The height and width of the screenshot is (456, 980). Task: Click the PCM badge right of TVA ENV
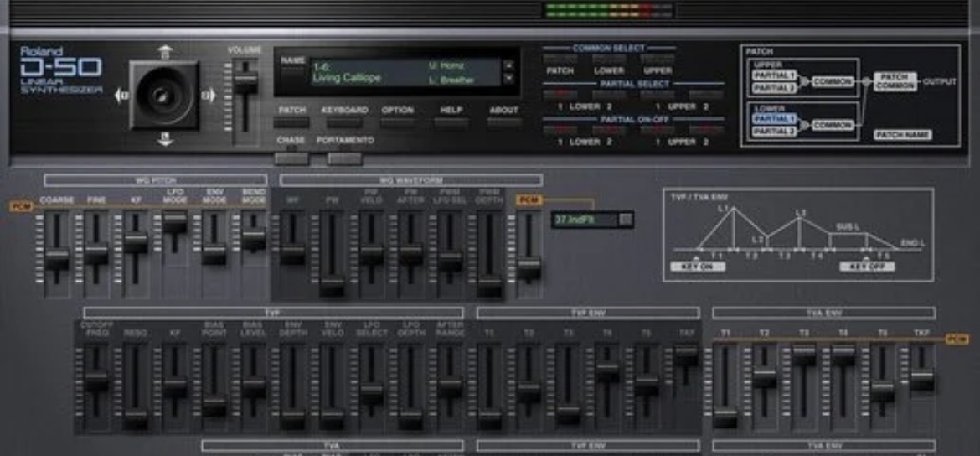coord(957,339)
